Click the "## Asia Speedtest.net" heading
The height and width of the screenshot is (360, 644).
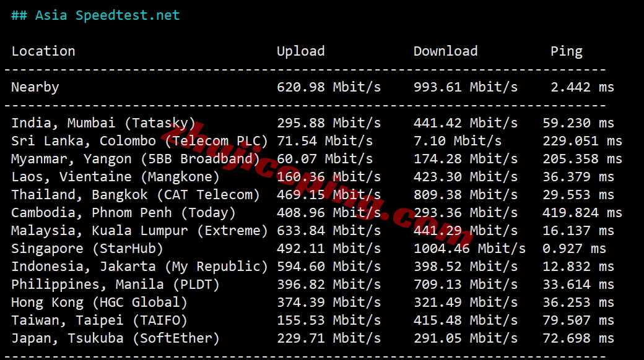95,15
